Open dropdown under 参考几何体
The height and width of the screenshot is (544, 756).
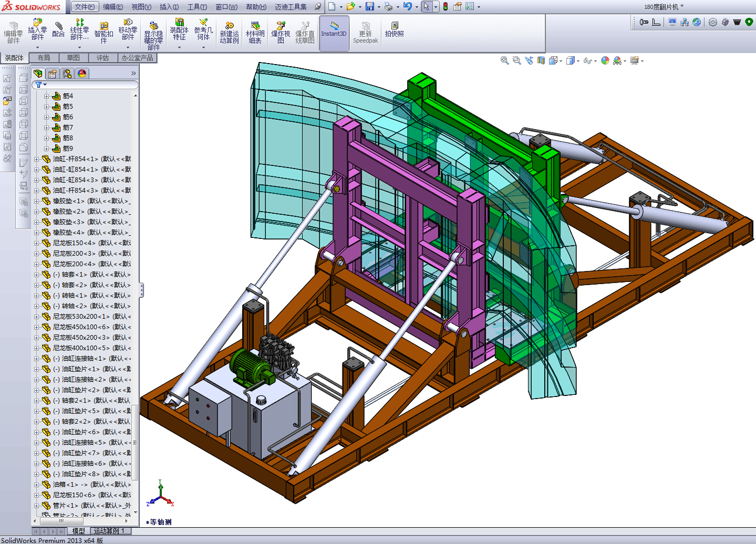click(203, 48)
